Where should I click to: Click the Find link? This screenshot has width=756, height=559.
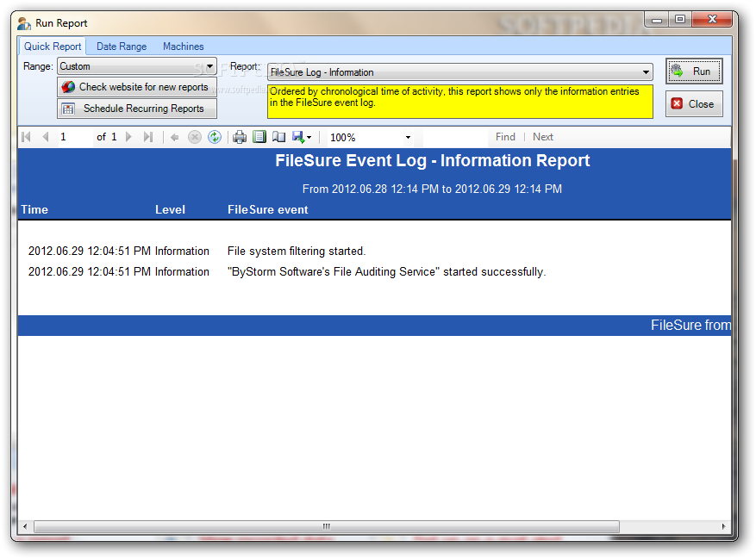click(505, 137)
